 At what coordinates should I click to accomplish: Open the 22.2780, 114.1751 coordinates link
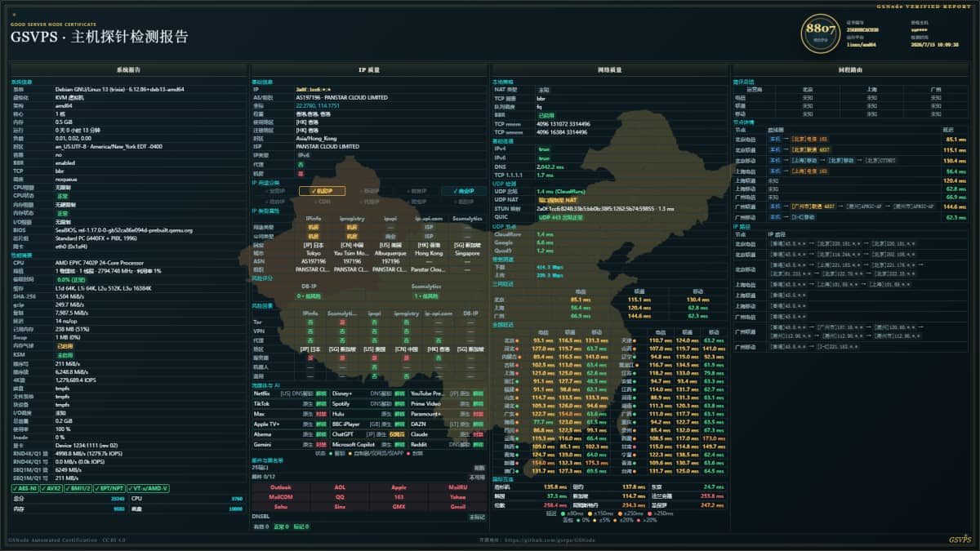point(316,104)
